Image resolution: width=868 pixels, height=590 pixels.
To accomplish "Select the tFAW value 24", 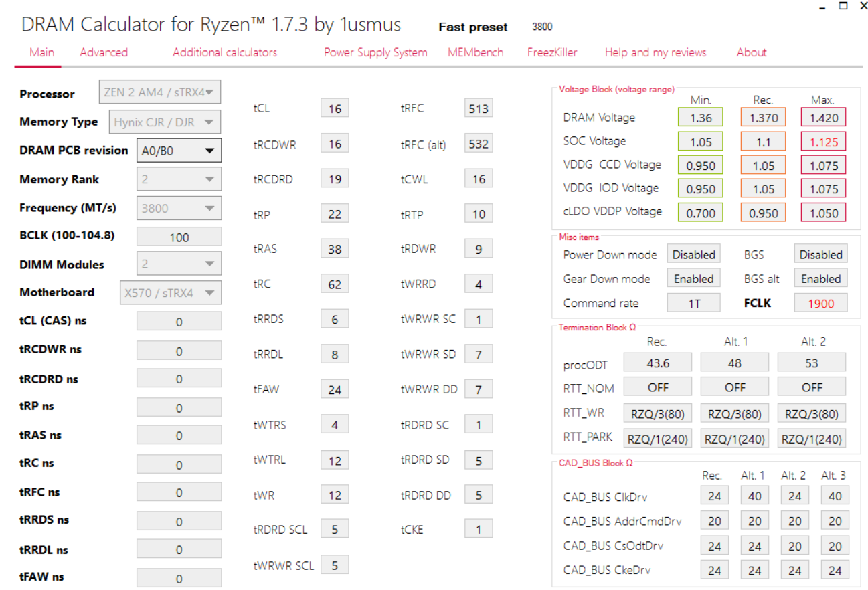I will (x=335, y=389).
